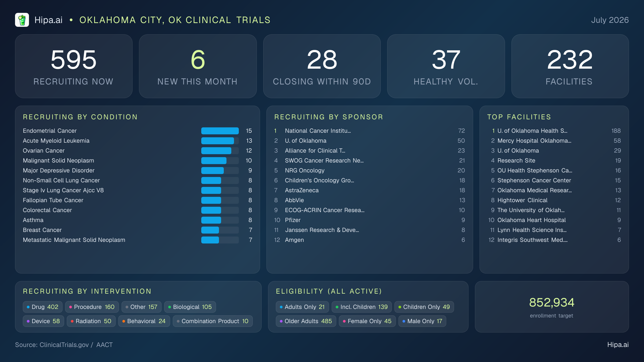This screenshot has height=362, width=644.
Task: Select Lynn Health Science Ins… facility
Action: pos(554,230)
